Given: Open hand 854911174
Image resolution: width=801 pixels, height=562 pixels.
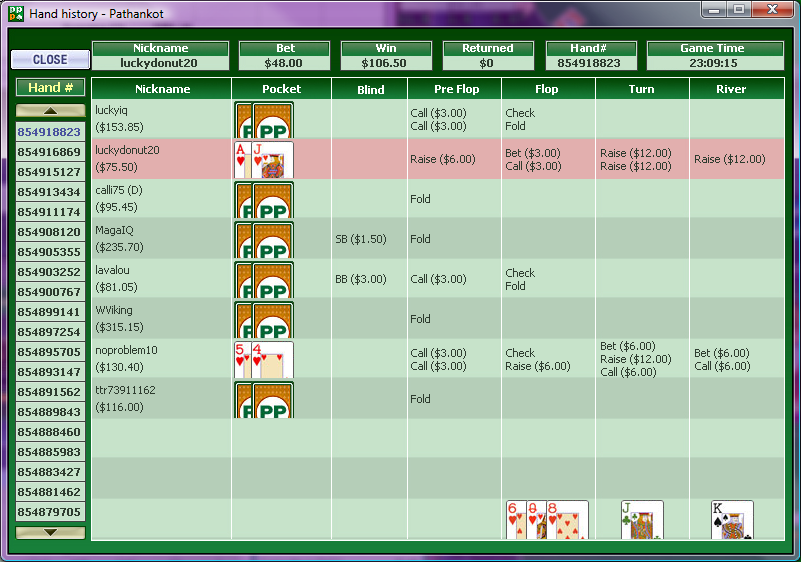Looking at the screenshot, I should 49,212.
